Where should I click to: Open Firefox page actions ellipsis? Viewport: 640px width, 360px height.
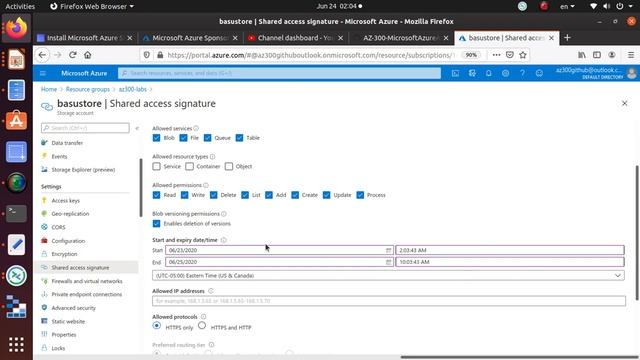click(x=496, y=55)
